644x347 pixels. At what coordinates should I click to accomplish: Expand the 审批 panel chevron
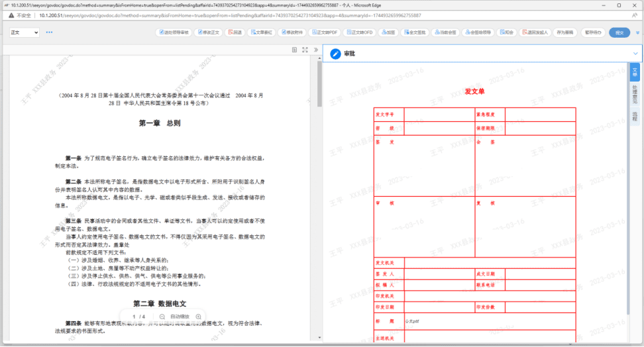[x=635, y=54]
